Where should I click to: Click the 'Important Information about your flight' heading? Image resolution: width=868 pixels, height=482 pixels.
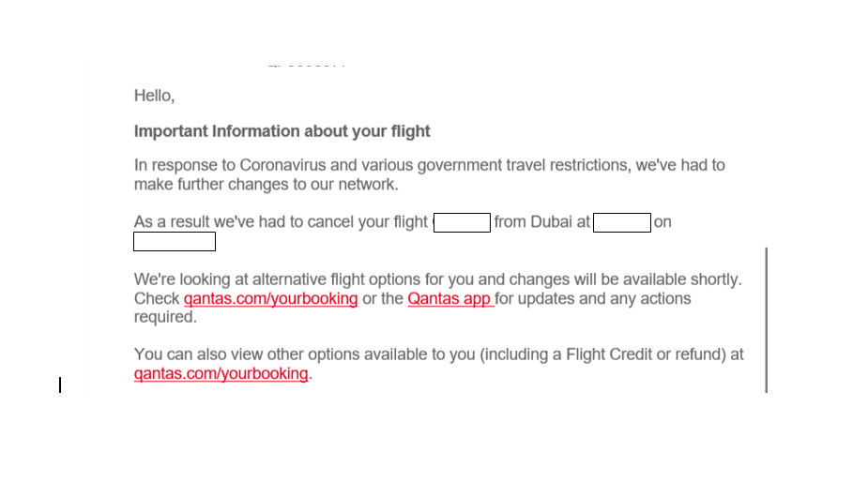tap(282, 131)
